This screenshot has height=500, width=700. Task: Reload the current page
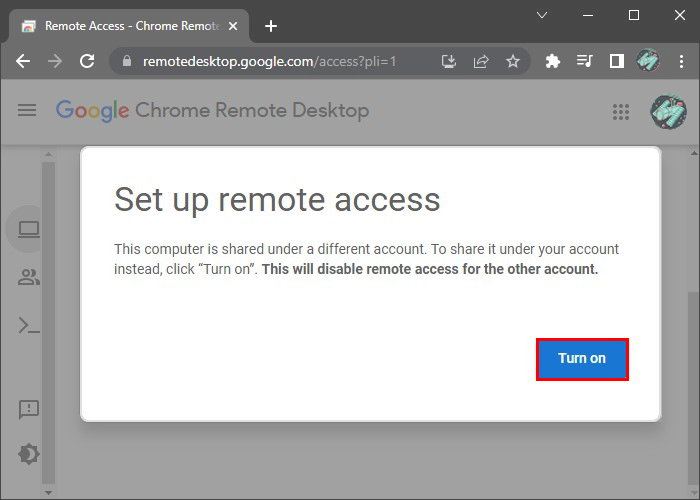(x=87, y=61)
